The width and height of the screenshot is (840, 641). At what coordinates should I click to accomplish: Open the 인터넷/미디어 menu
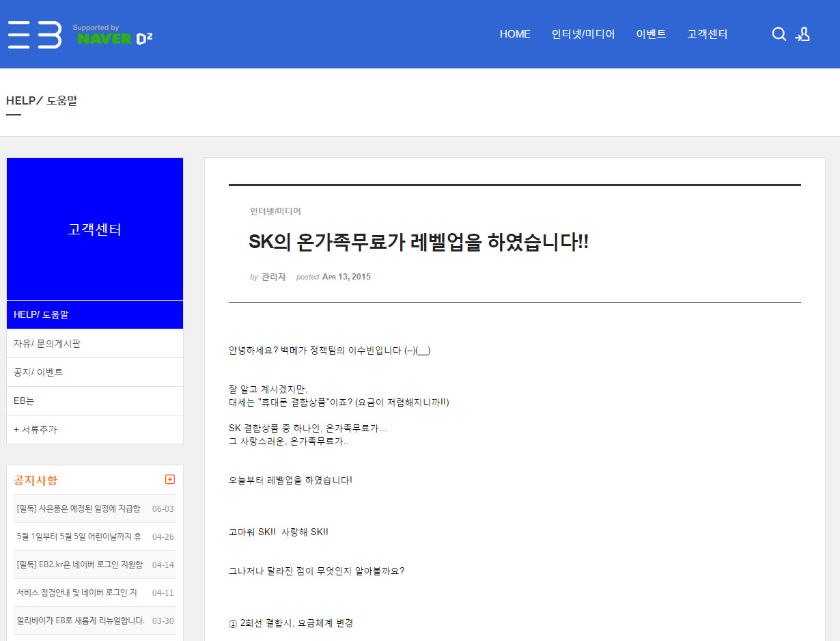pos(583,34)
